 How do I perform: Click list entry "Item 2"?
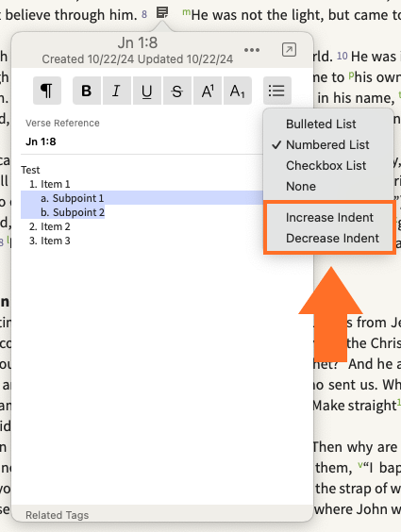tap(56, 226)
